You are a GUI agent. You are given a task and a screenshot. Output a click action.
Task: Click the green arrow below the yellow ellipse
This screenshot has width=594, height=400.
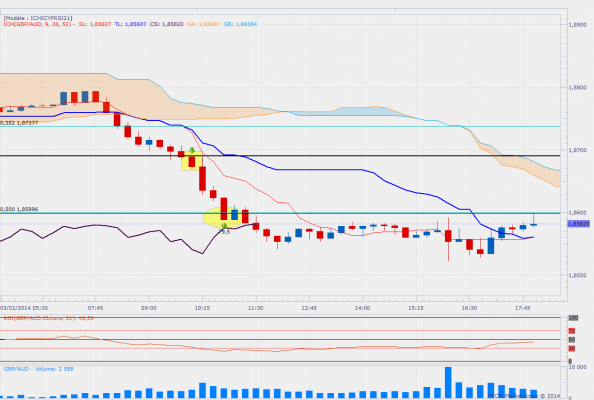(x=224, y=226)
